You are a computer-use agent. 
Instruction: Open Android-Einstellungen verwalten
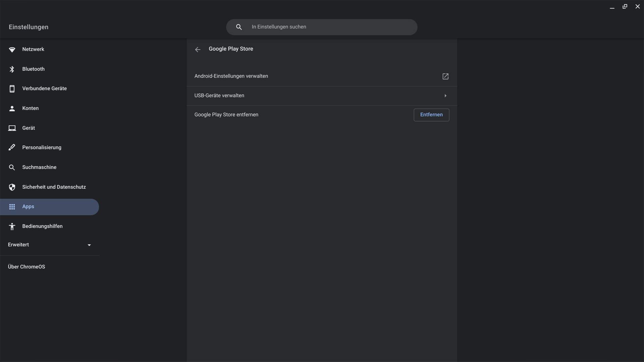tap(231, 76)
